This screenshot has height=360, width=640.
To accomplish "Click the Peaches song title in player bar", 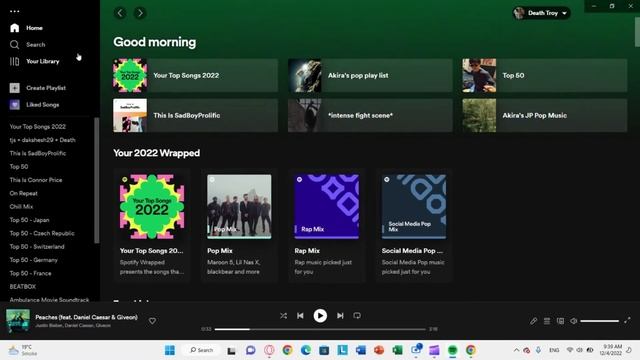I will click(87, 317).
